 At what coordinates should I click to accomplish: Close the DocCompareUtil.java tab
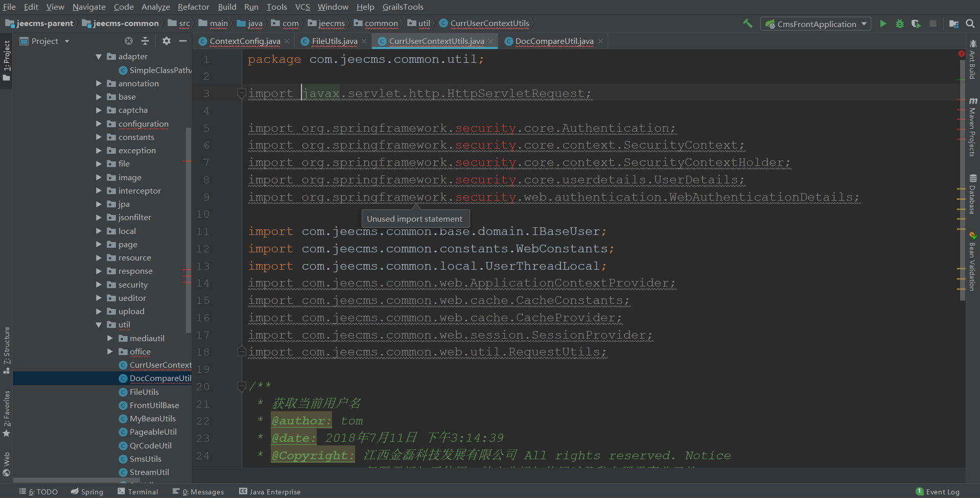tap(600, 41)
